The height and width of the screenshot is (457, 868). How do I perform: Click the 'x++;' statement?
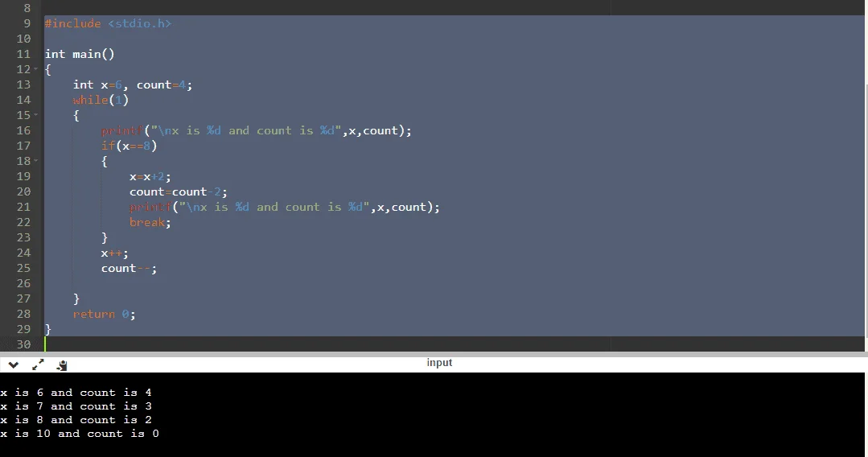coord(114,253)
